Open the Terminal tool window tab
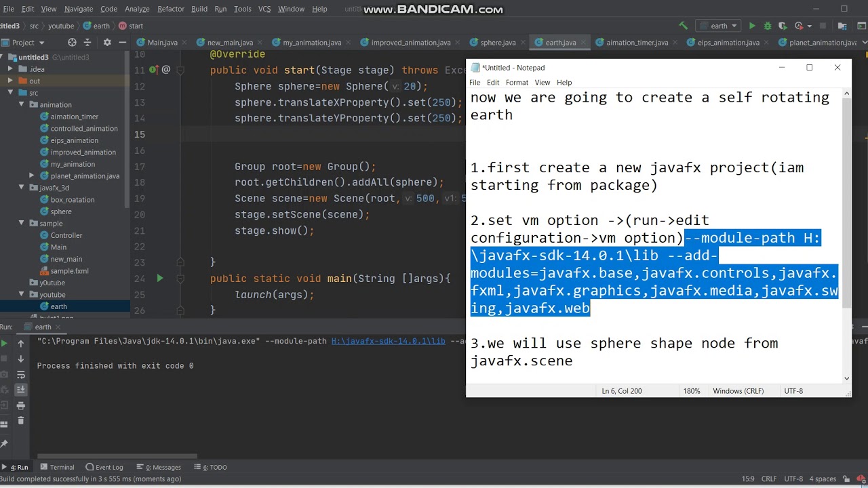This screenshot has height=488, width=868. (57, 467)
